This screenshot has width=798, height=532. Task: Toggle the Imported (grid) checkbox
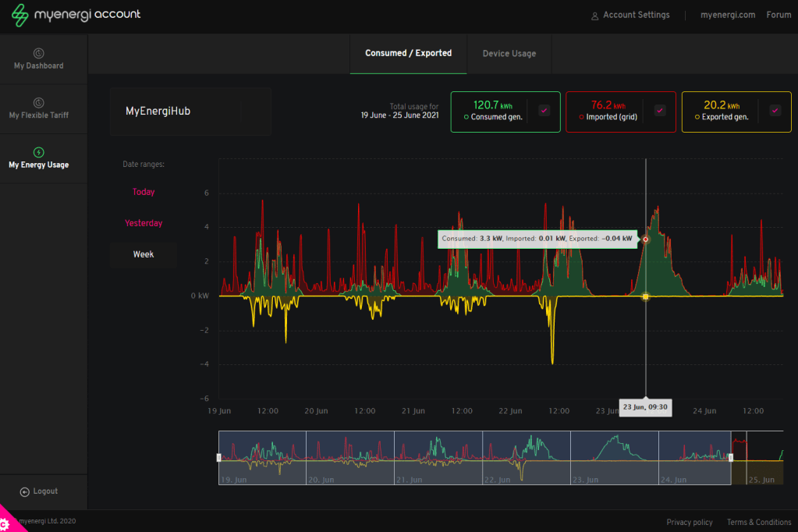click(x=660, y=111)
